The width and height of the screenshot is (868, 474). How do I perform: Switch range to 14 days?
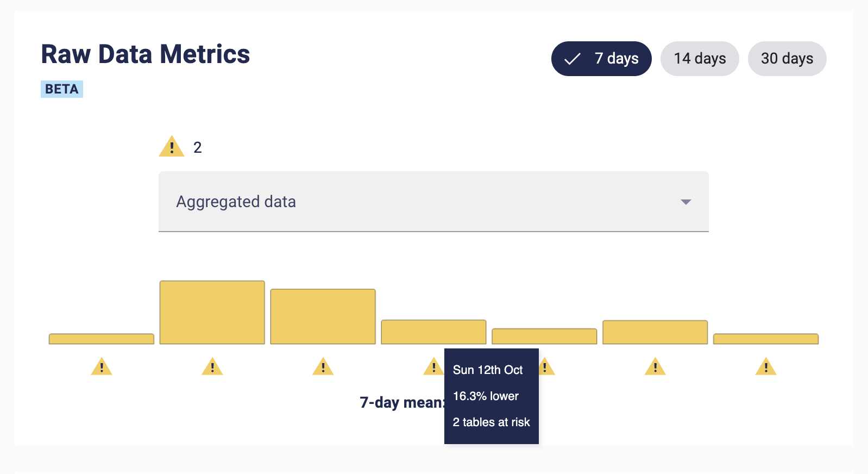(700, 59)
